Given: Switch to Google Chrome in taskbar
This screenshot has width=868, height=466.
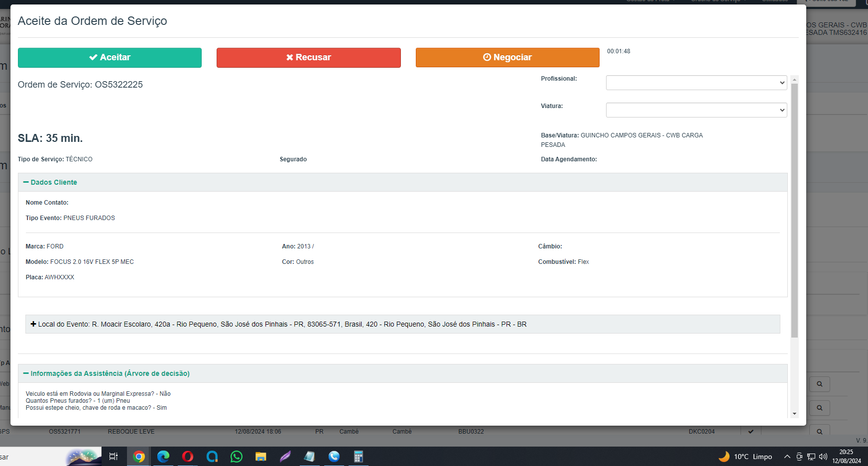Looking at the screenshot, I should (x=139, y=457).
